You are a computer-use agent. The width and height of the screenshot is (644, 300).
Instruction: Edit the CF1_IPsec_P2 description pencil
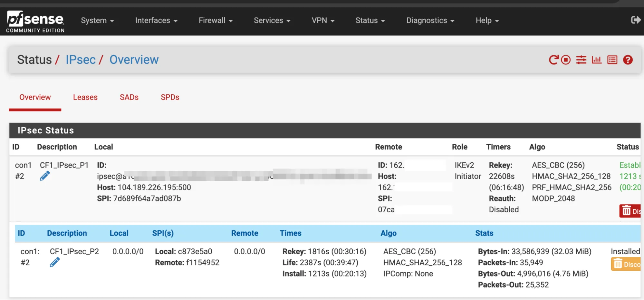pyautogui.click(x=55, y=262)
